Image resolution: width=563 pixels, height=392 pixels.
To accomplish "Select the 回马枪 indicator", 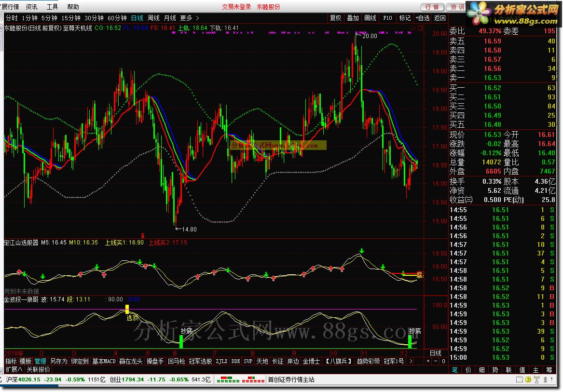I will point(176,361).
